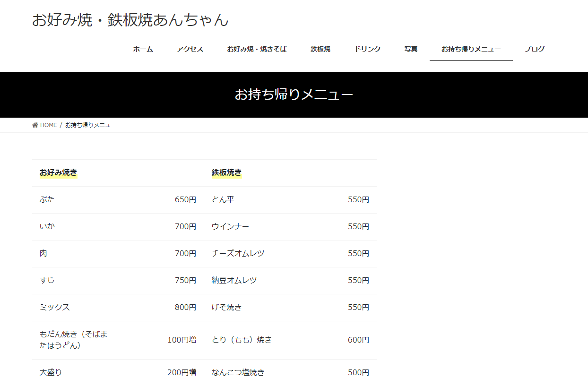The image size is (588, 378).
Task: Click the お好み焼き table heading
Action: pos(58,172)
